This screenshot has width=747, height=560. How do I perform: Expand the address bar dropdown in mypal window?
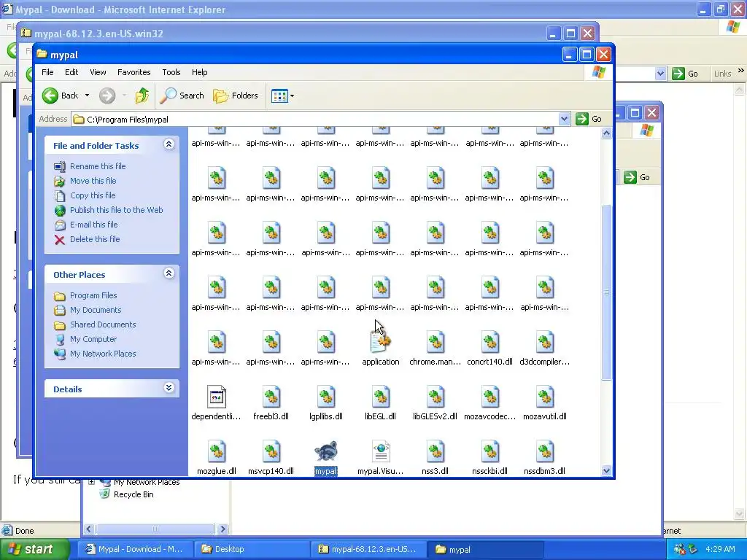pyautogui.click(x=564, y=119)
